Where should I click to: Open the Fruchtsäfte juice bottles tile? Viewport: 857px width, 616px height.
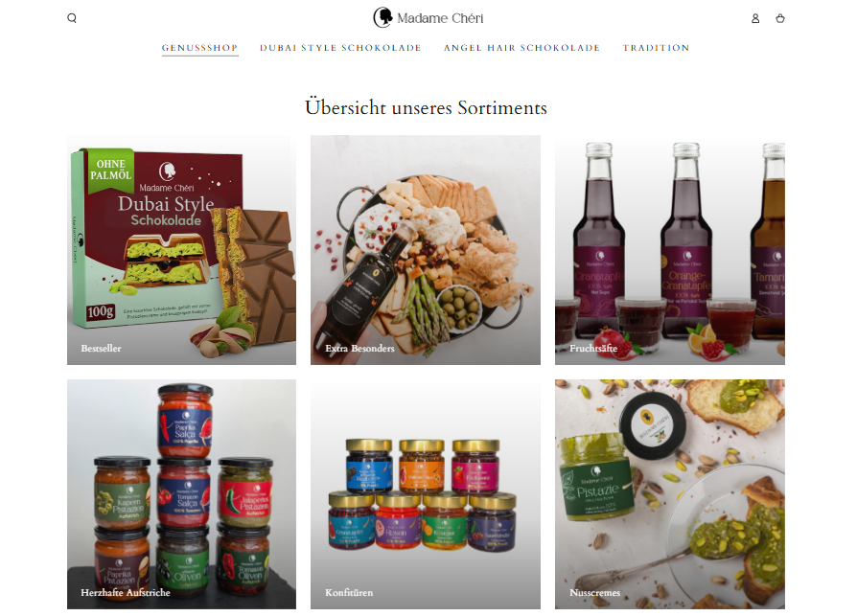click(x=669, y=250)
